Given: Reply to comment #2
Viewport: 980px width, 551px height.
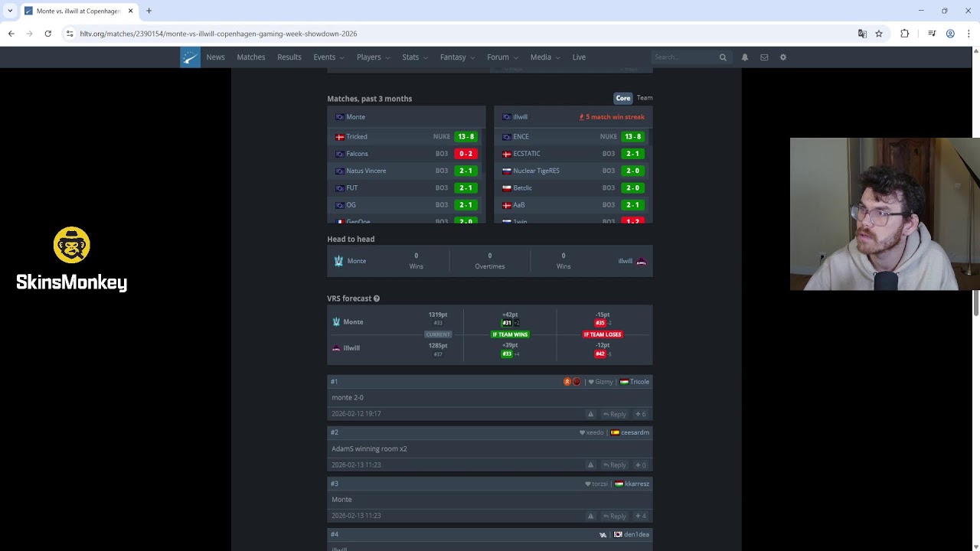Looking at the screenshot, I should tap(615, 465).
